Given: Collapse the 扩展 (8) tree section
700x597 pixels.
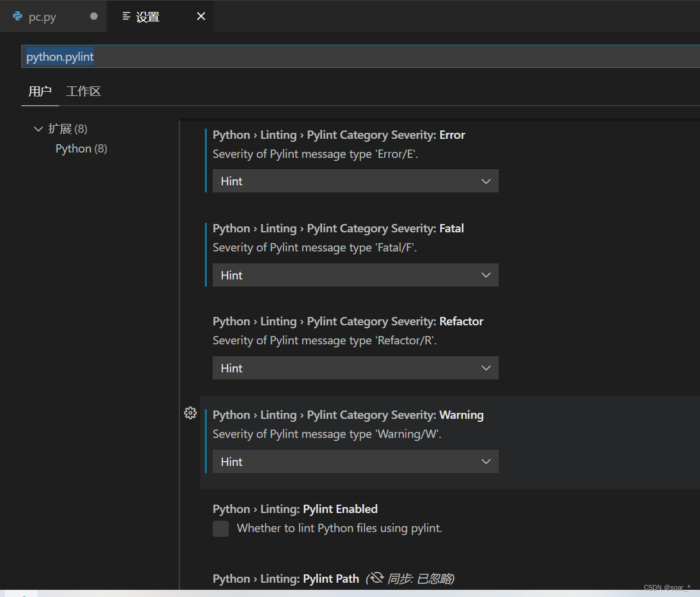Looking at the screenshot, I should pyautogui.click(x=38, y=129).
